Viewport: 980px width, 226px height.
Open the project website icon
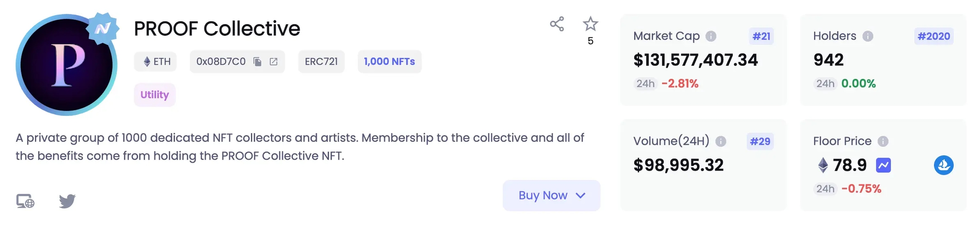(x=25, y=201)
